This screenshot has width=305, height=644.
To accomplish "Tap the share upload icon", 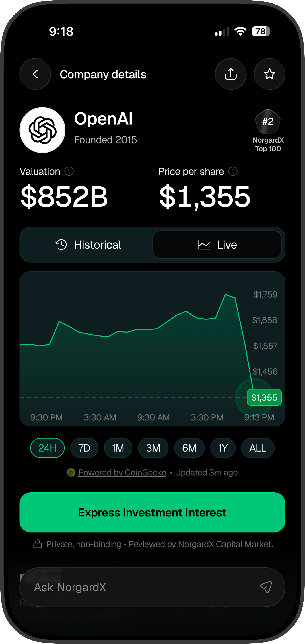I will [231, 74].
